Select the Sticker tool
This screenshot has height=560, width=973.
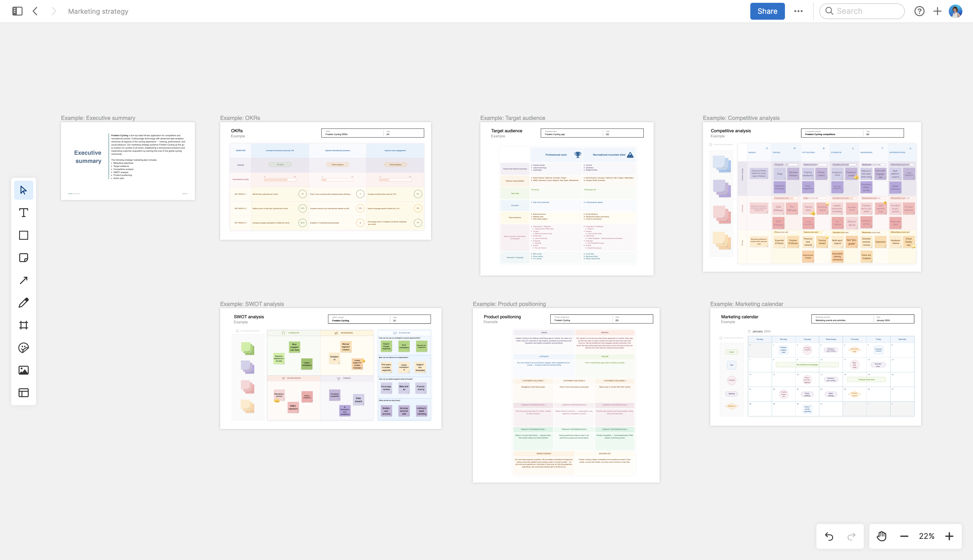[x=23, y=348]
